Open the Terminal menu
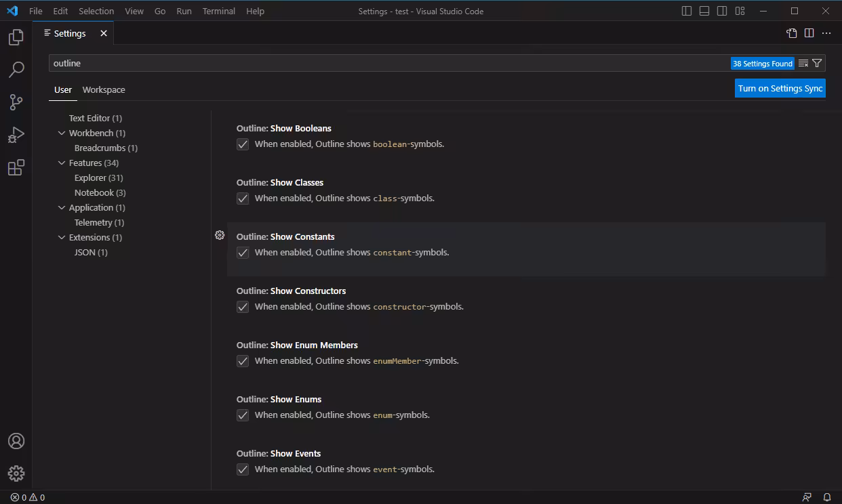 pos(219,11)
